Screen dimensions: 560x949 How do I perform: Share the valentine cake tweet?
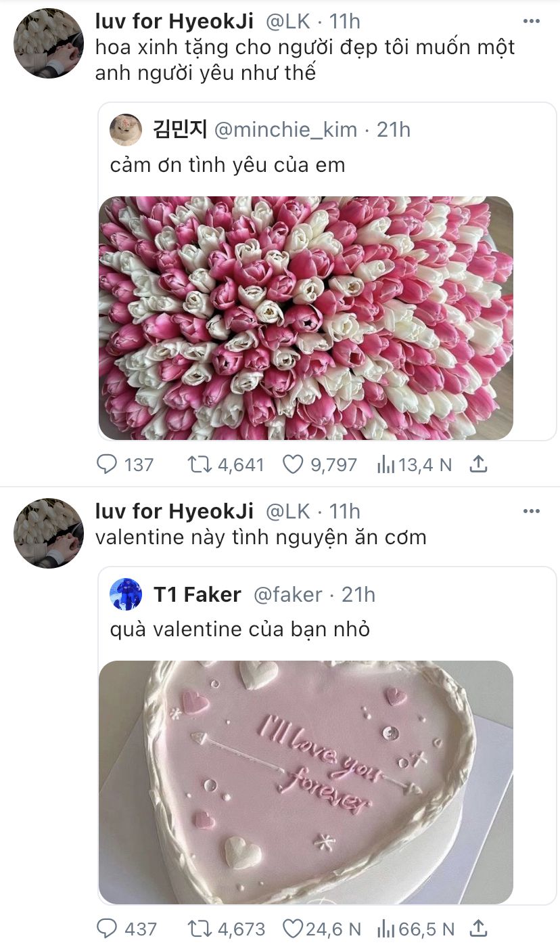(x=478, y=929)
